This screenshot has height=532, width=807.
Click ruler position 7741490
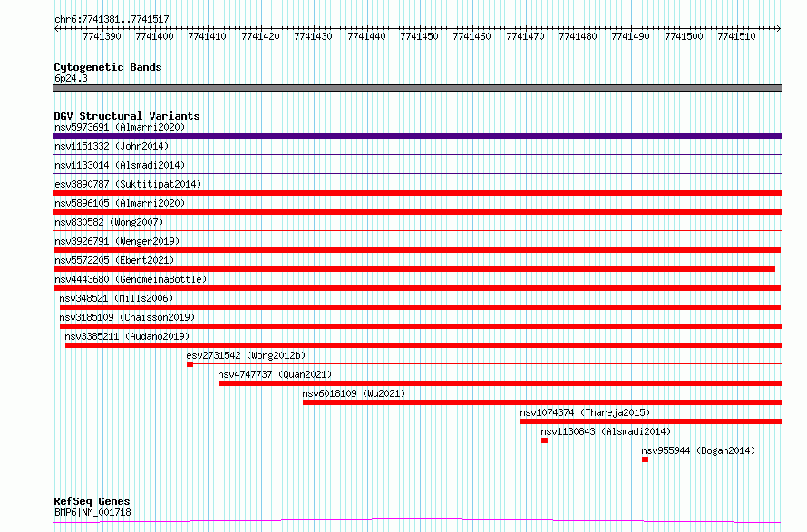pos(631,36)
